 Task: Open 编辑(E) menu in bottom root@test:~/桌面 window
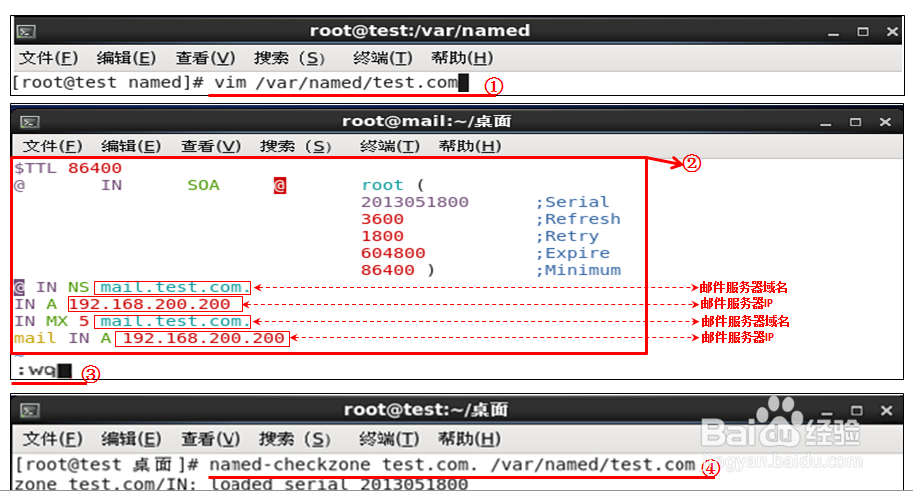click(131, 439)
